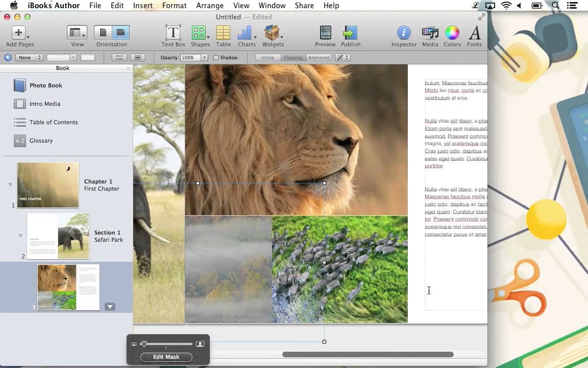Collapse Section 1 disclosure triangle
588x368 pixels.
(x=20, y=236)
